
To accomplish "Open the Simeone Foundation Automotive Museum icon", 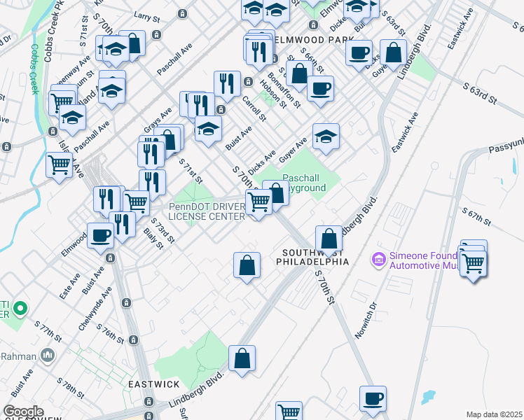I will pos(378,260).
